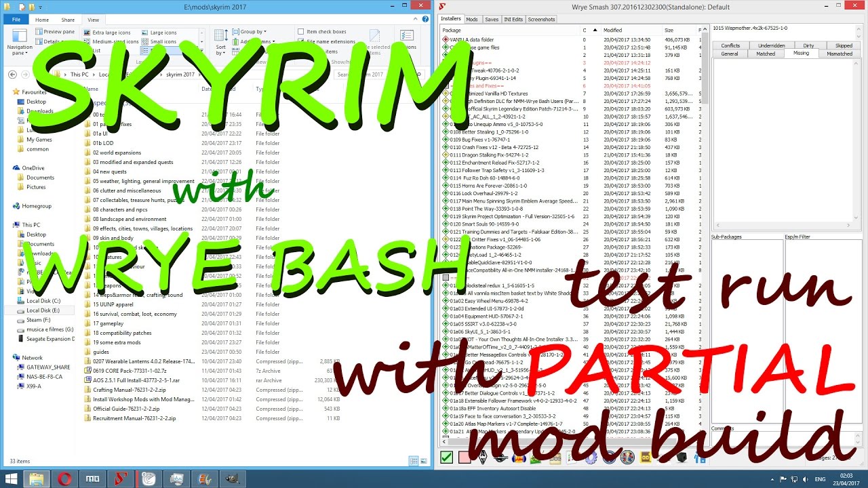868x488 pixels.
Task: Click the Vault Boy round icon in launcher bar
Action: pos(627,457)
